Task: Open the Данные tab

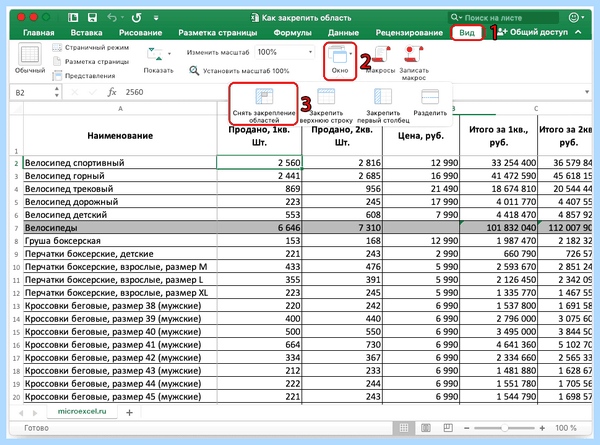Action: [x=343, y=33]
